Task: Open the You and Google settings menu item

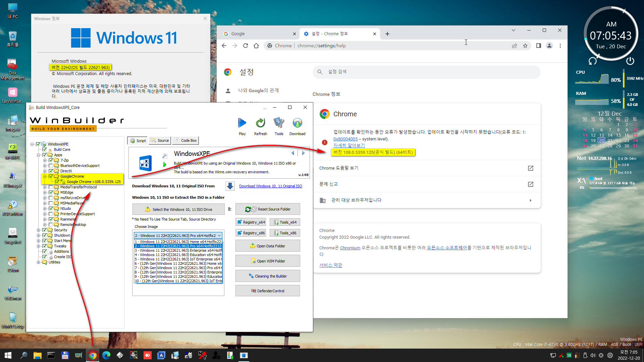Action: (x=258, y=90)
